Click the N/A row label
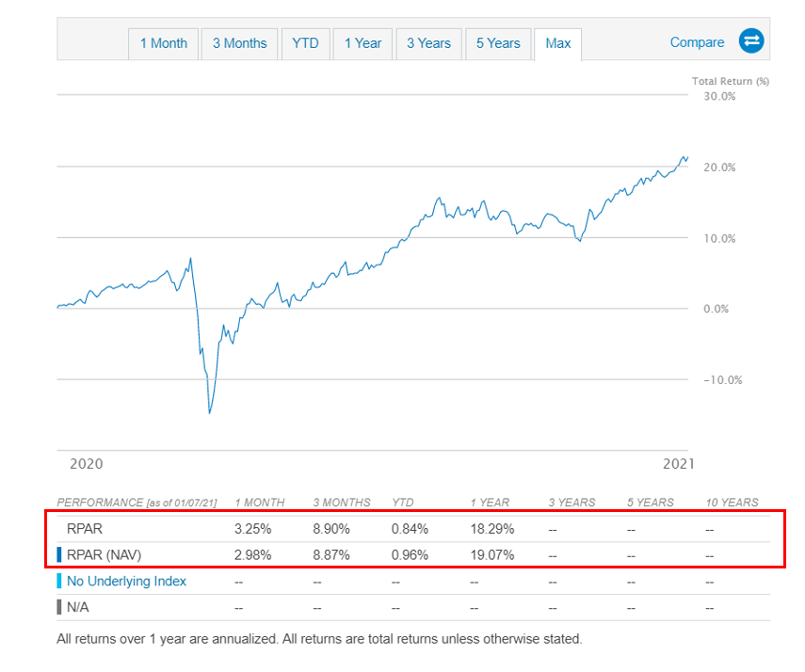805x672 pixels. point(77,607)
